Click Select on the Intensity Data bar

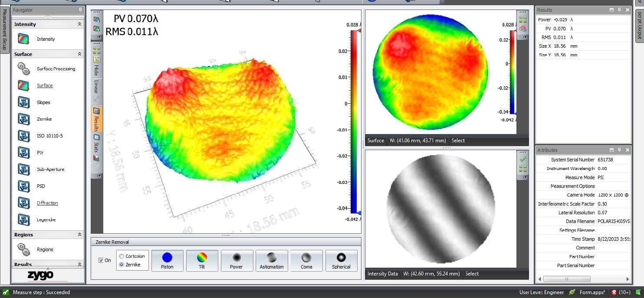click(x=472, y=274)
